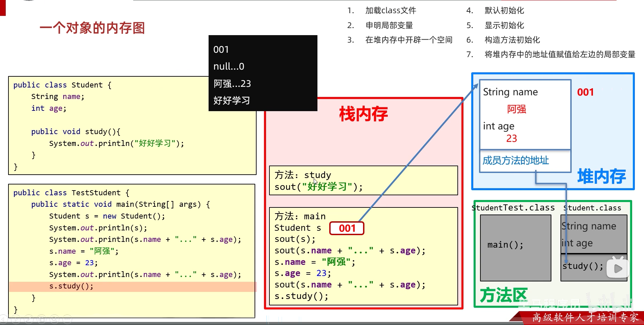644x325 pixels.
Task: Click 001 in the black console output
Action: (221, 50)
